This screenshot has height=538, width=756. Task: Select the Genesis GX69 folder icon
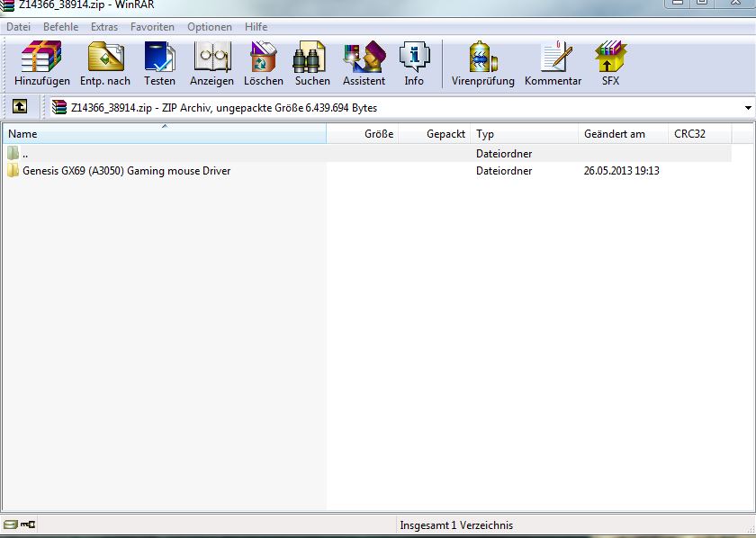click(13, 170)
